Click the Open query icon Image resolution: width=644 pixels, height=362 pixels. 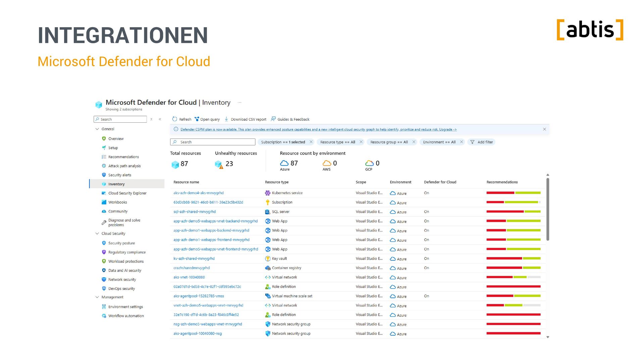(197, 119)
